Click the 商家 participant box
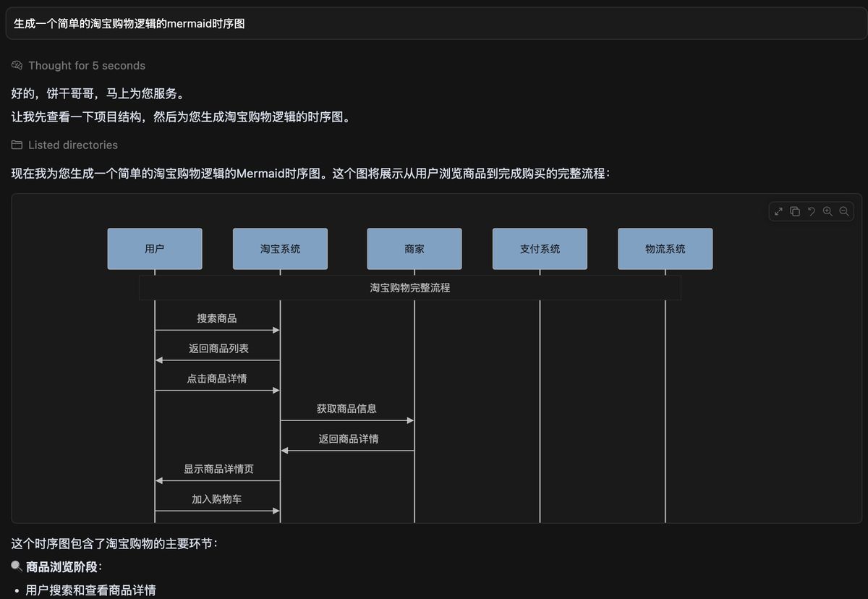Viewport: 868px width, 599px height. (414, 248)
